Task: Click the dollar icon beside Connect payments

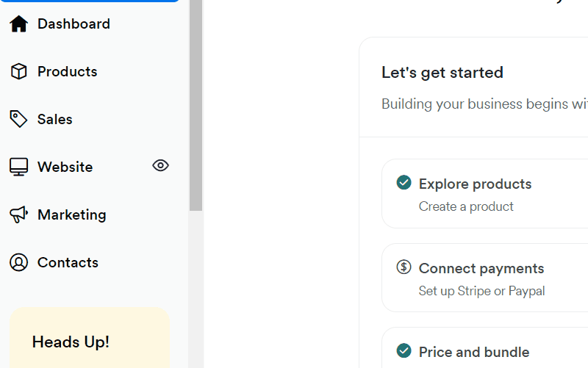Action: pyautogui.click(x=404, y=267)
